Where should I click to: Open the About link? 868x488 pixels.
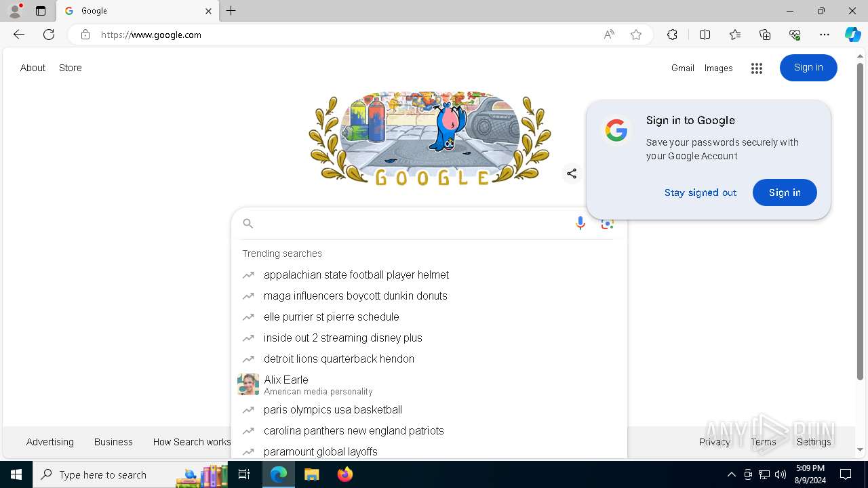tap(33, 68)
